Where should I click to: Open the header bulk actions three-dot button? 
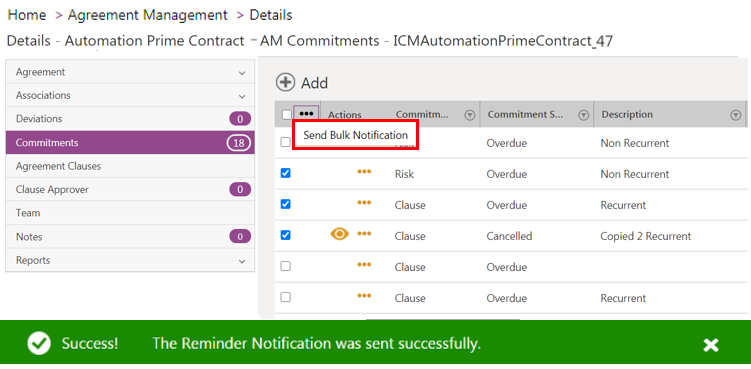(x=306, y=114)
